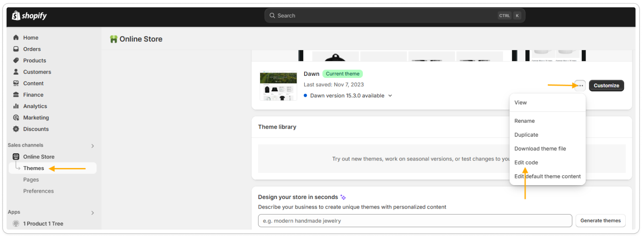Expand the Sales channels section chevron
The height and width of the screenshot is (236, 644).
(93, 146)
